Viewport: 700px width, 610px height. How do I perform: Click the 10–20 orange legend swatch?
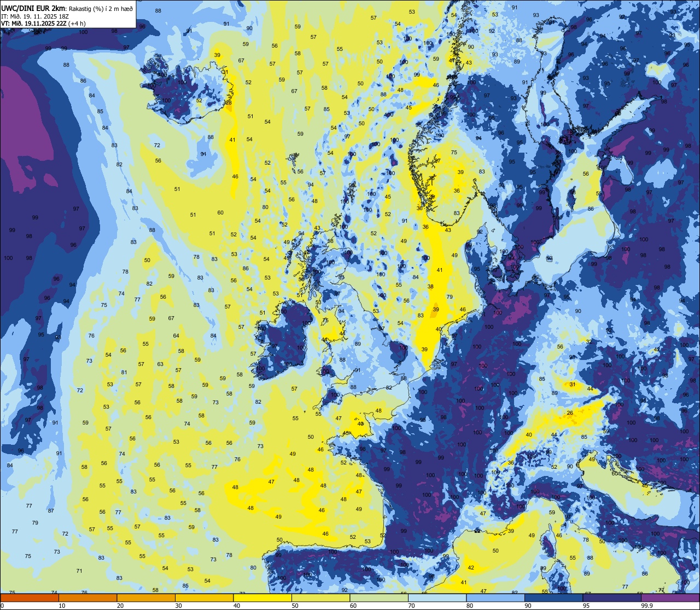[87, 597]
